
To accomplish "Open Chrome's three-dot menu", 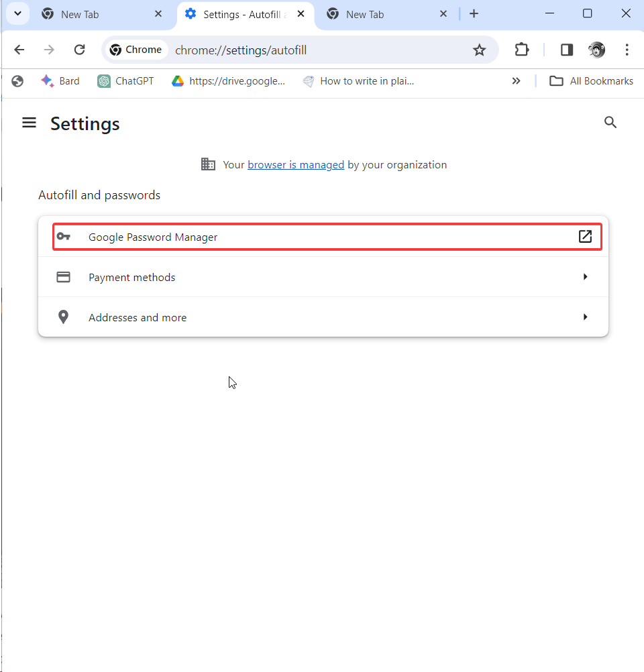I will tap(627, 50).
